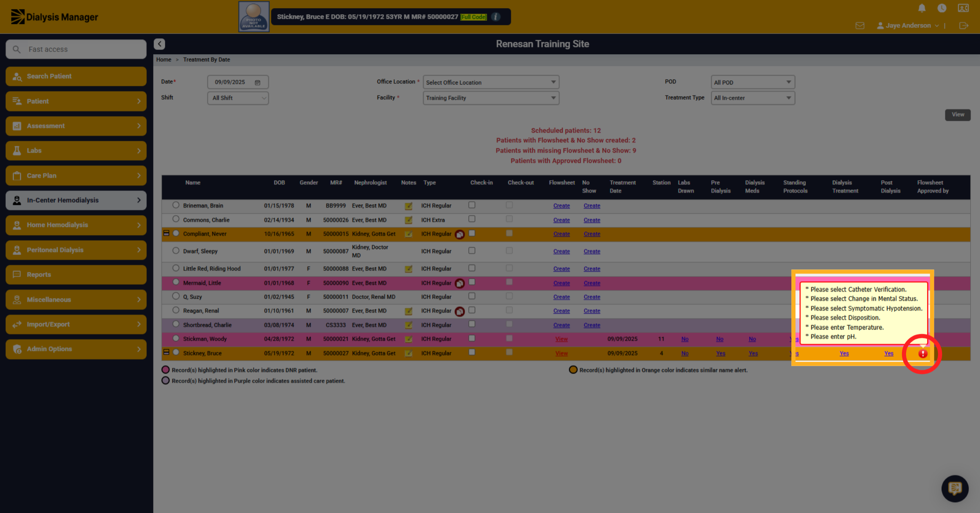
Task: View flowsheet for Stickman, Woody
Action: pyautogui.click(x=561, y=339)
